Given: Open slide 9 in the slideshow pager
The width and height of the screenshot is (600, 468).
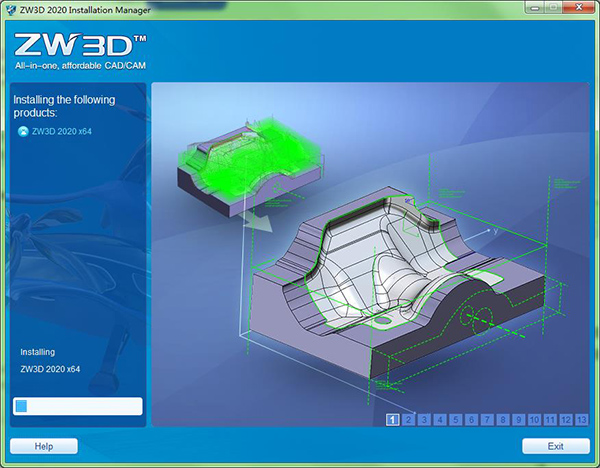Looking at the screenshot, I should pos(519,419).
